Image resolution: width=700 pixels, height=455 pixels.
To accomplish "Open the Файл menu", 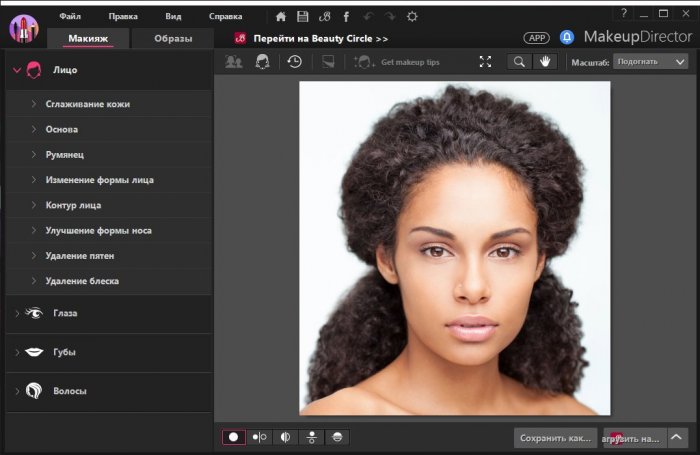I will pos(70,16).
